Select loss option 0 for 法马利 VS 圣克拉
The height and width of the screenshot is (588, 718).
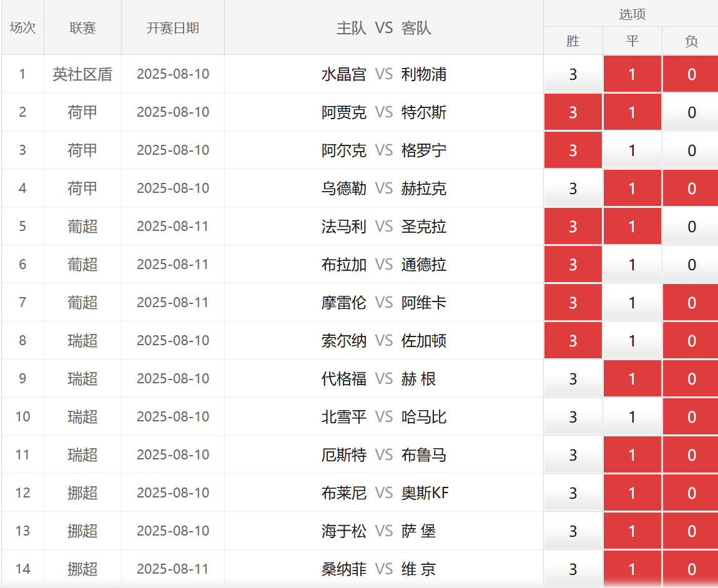(x=691, y=226)
